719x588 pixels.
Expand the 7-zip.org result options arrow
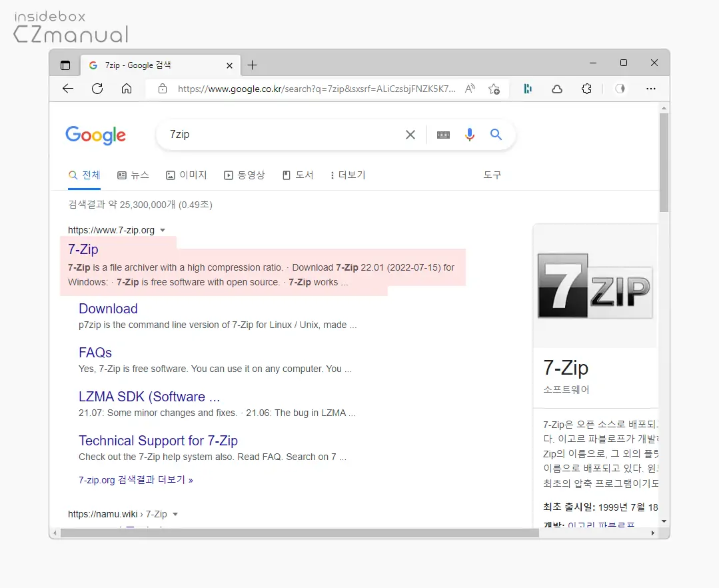(x=162, y=229)
